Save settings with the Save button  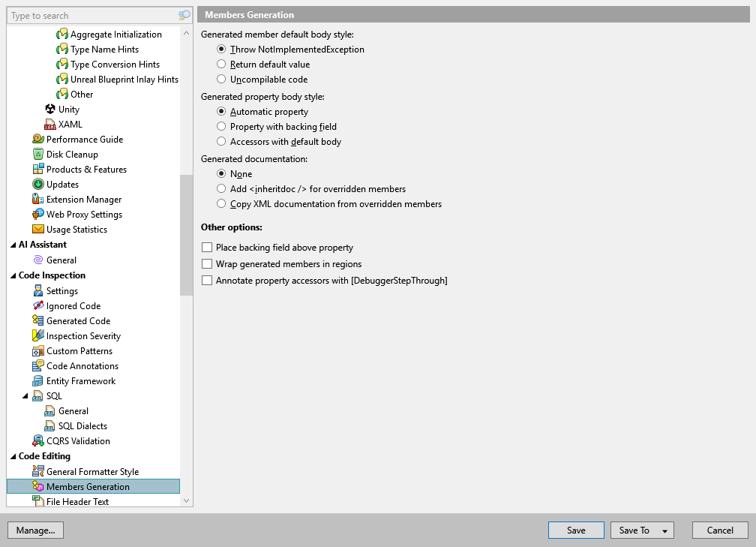click(x=576, y=530)
